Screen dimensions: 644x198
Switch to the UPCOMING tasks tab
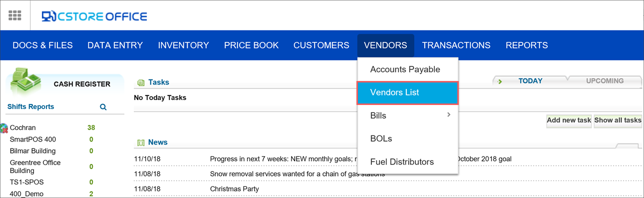(x=605, y=81)
